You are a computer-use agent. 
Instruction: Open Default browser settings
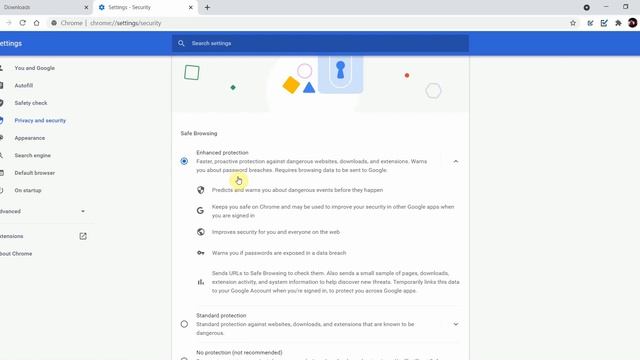pyautogui.click(x=34, y=173)
